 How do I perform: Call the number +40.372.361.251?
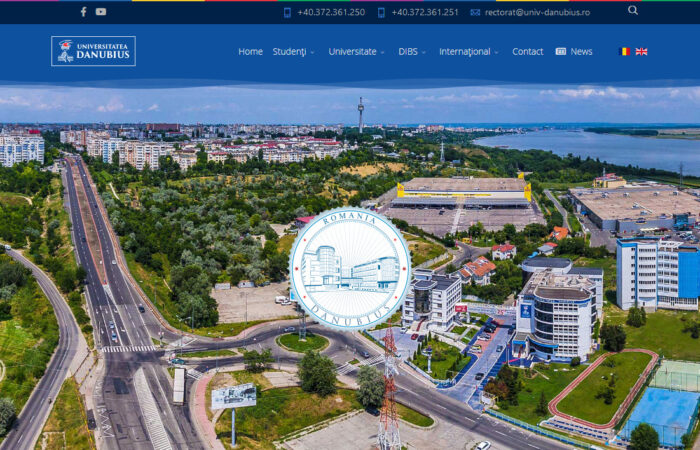[x=425, y=12]
